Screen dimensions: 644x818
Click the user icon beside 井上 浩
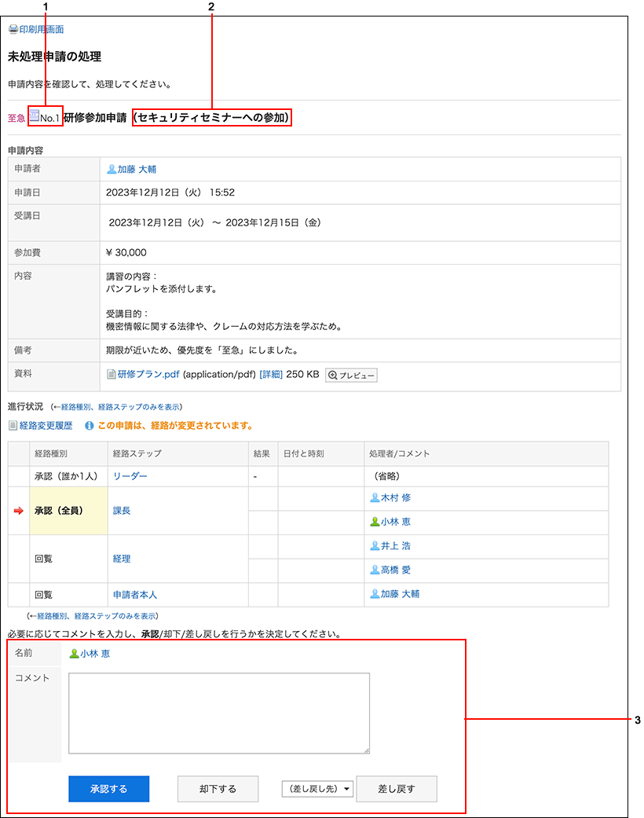375,545
